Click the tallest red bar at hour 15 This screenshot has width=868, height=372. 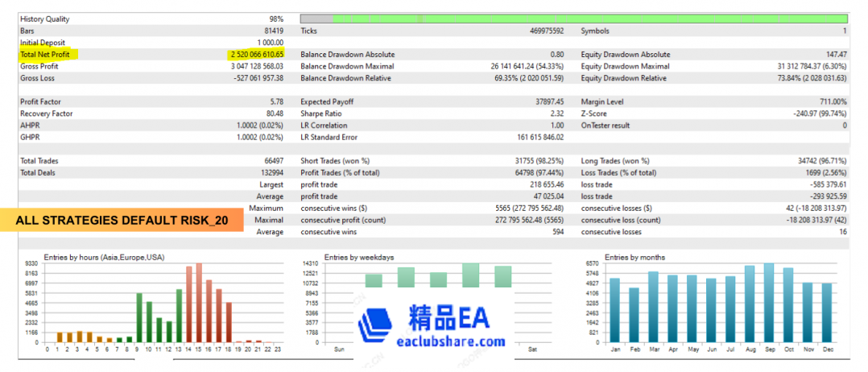tap(199, 303)
